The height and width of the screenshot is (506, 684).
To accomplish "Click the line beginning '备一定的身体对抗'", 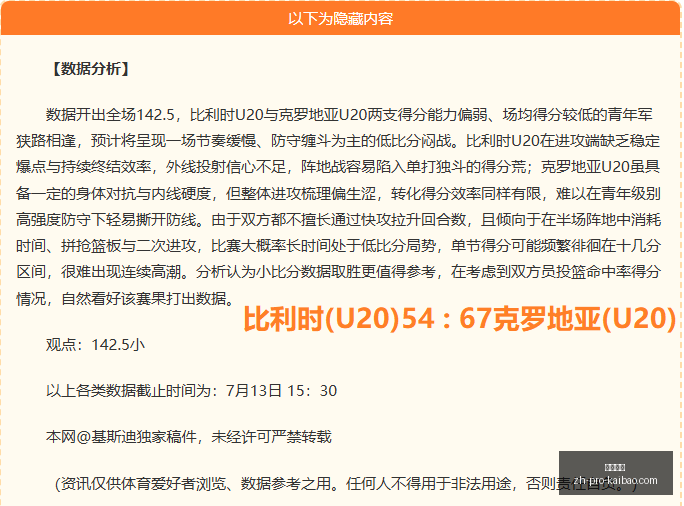I will tap(338, 194).
